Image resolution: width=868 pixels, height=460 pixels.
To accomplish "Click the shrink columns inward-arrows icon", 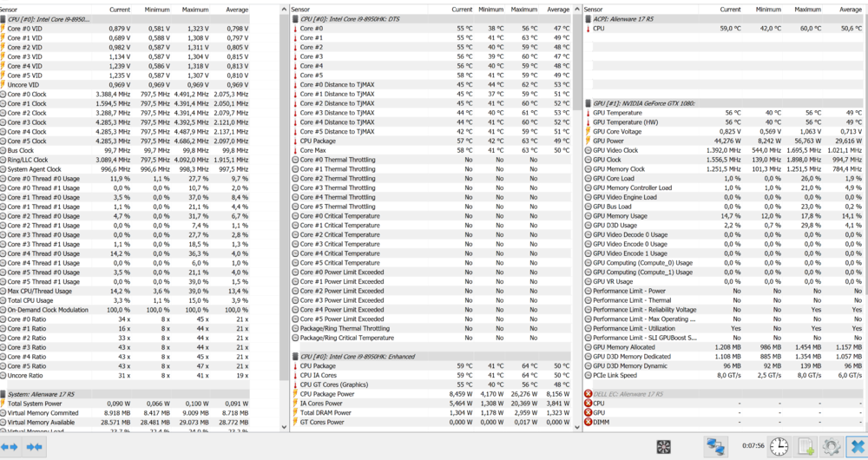I will [x=35, y=447].
